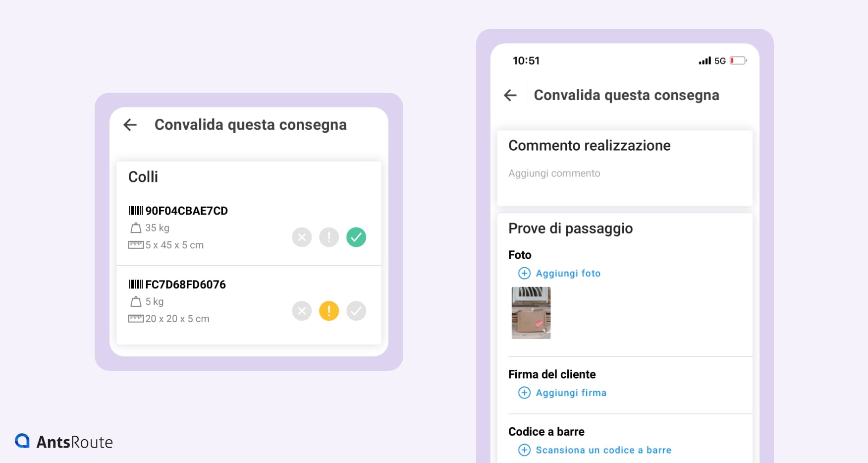Click the Aggiungi foto link
868x463 pixels.
(x=568, y=273)
